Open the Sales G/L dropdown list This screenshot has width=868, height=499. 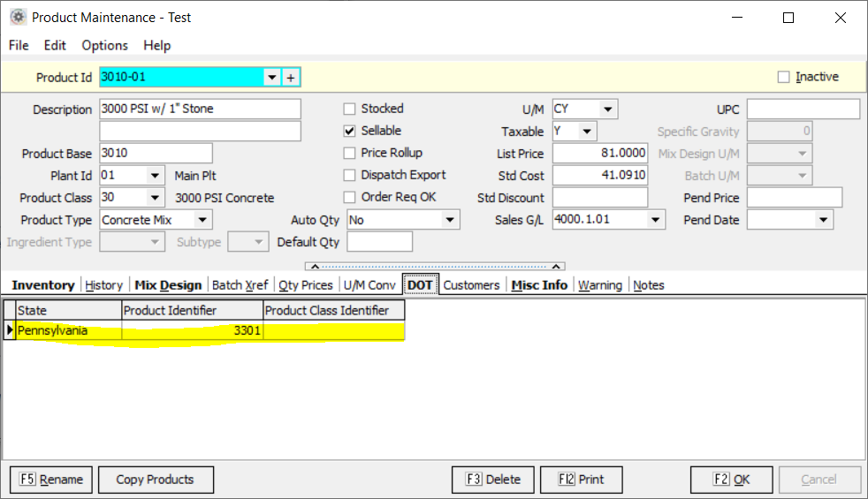[x=655, y=220]
